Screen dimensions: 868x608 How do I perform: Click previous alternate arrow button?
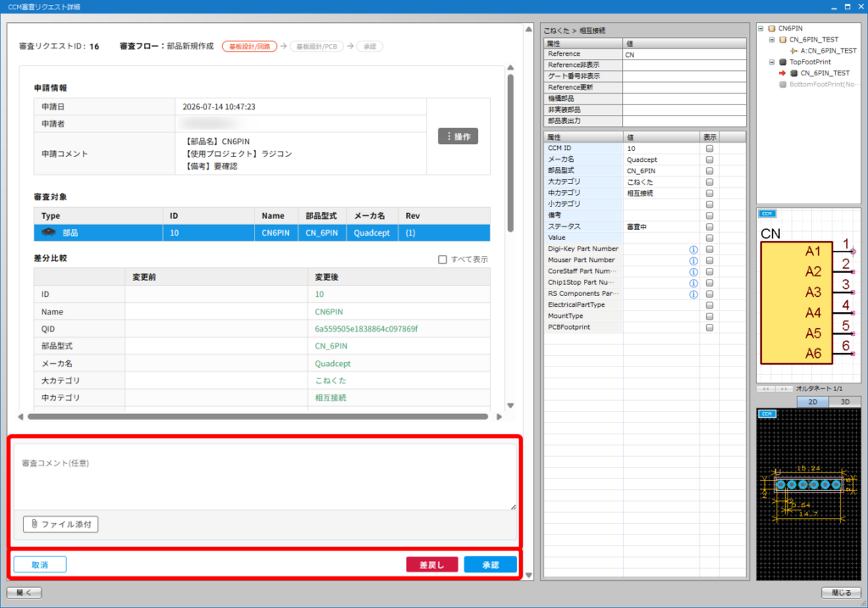pos(765,388)
